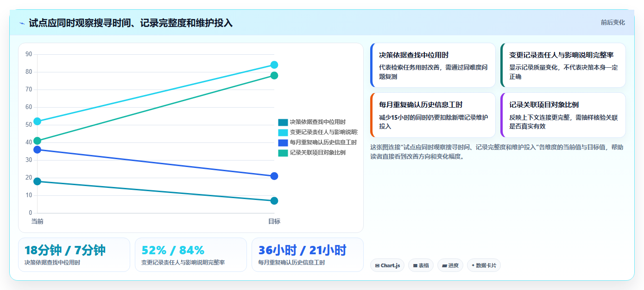
Task: Click the chart description paragraph text
Action: pyautogui.click(x=497, y=152)
